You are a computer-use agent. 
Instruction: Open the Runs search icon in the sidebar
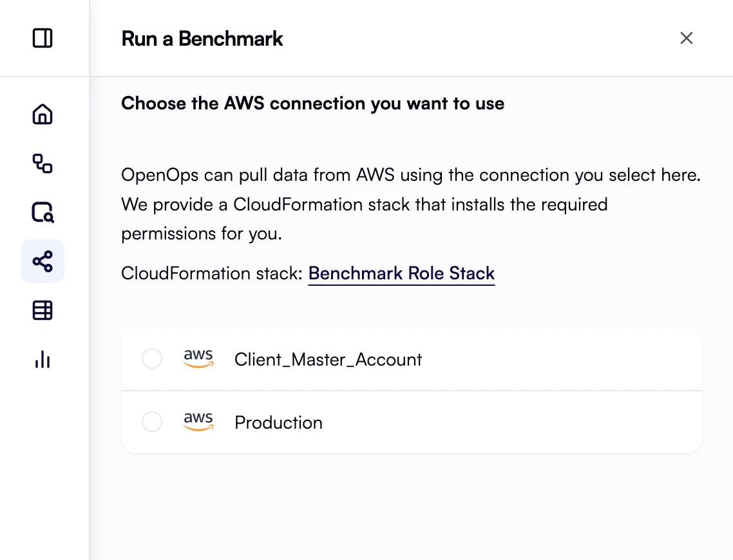(x=43, y=212)
